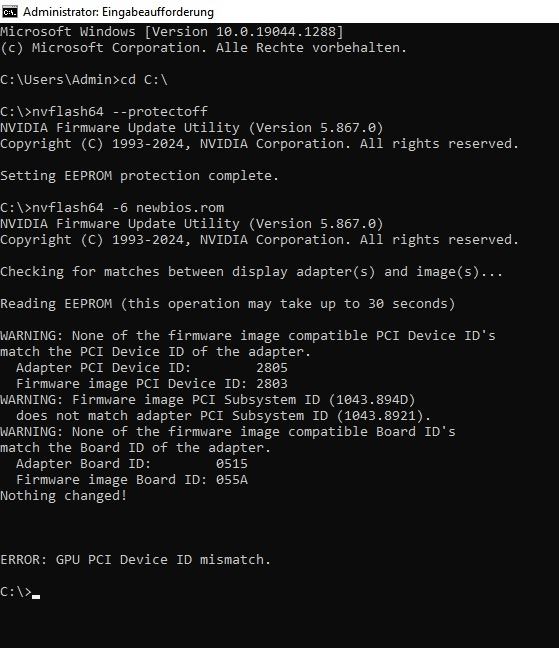Click the subsystem ID 1043.894D text
Screen dimensions: 559x648
click(372, 400)
